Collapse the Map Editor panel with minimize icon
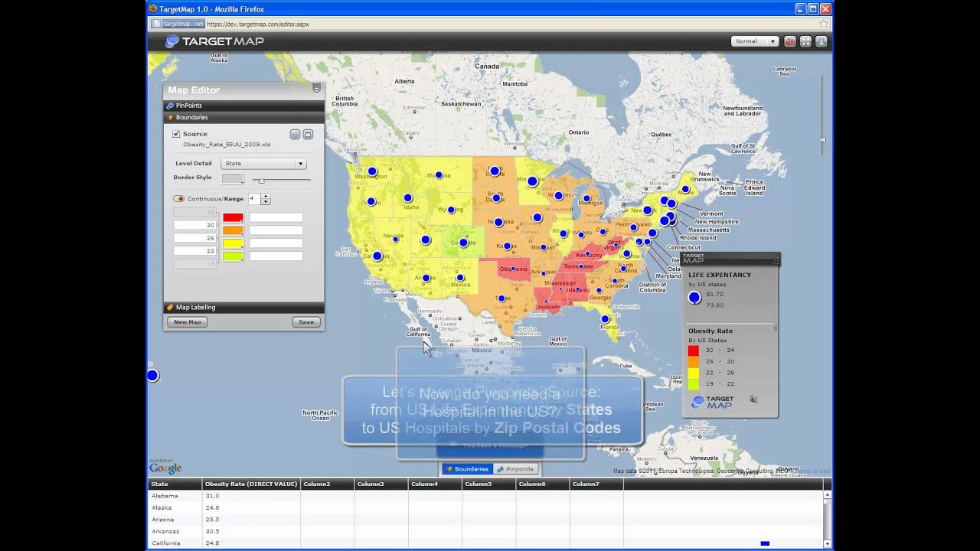Image resolution: width=980 pixels, height=551 pixels. pyautogui.click(x=316, y=89)
